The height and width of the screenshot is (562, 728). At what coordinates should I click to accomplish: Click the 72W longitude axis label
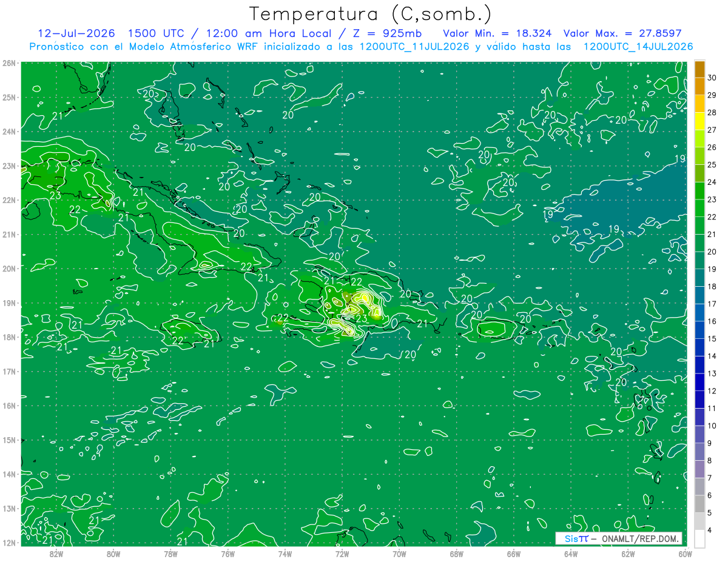342,554
